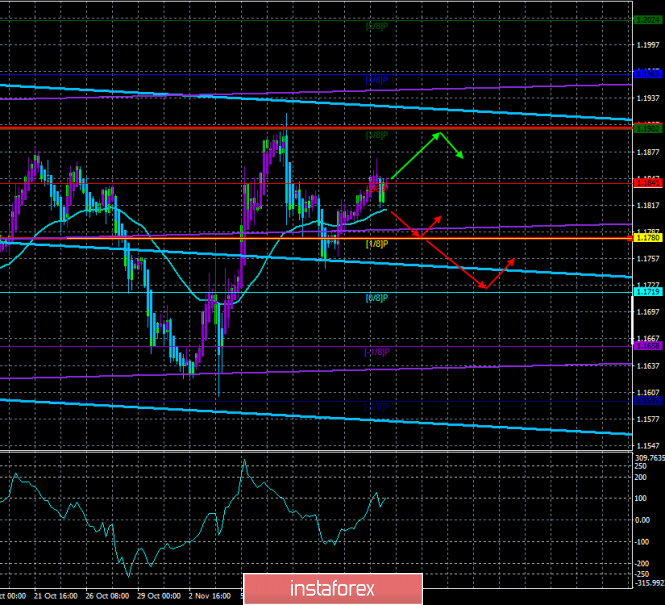
Task: Click the 1.1937 price axis value
Action: (648, 98)
